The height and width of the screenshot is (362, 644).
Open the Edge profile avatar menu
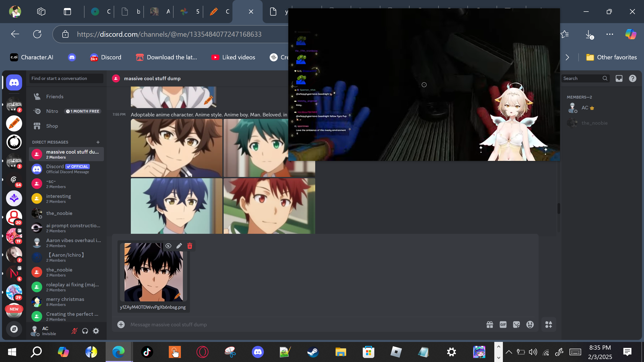pyautogui.click(x=15, y=12)
